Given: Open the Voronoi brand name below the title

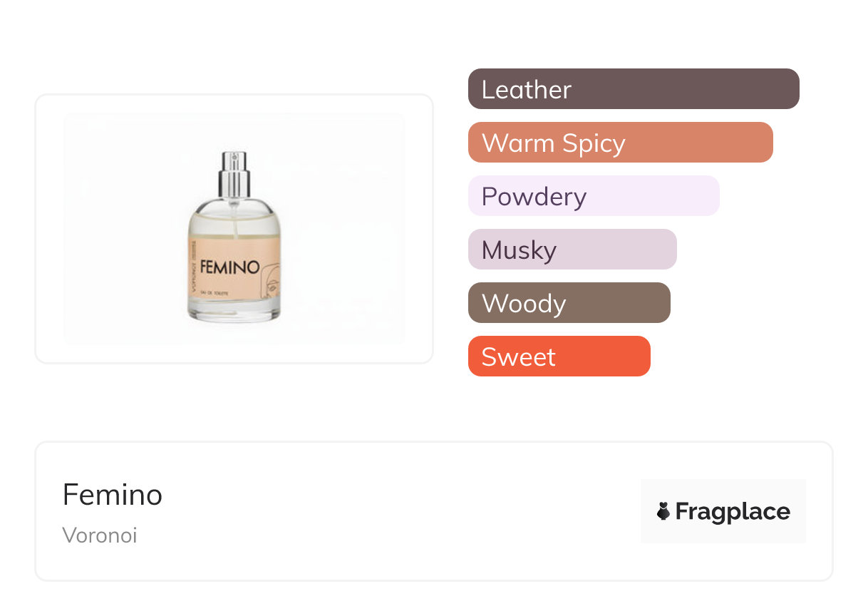Looking at the screenshot, I should tap(100, 535).
